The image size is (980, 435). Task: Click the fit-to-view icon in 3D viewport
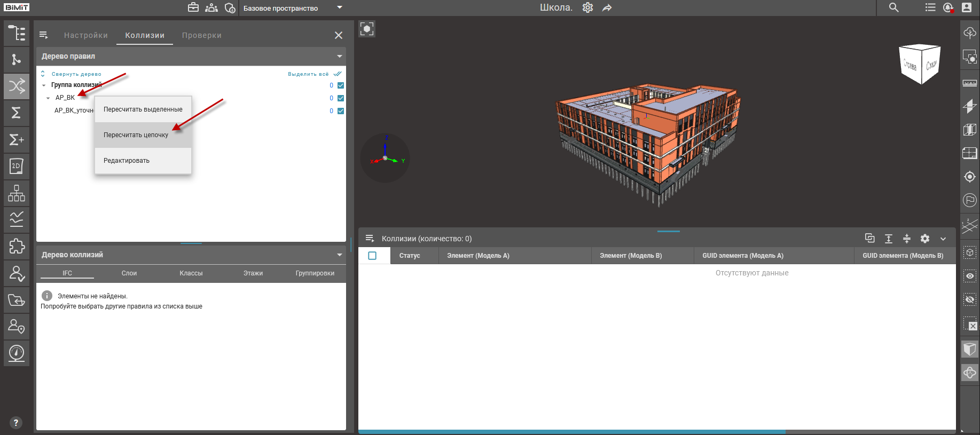pyautogui.click(x=367, y=29)
